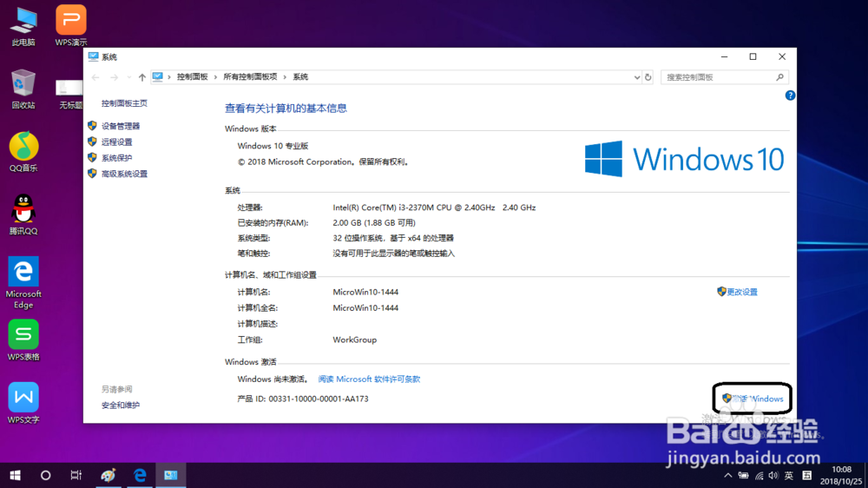
Task: Show hidden tray icons chevron
Action: coord(728,475)
